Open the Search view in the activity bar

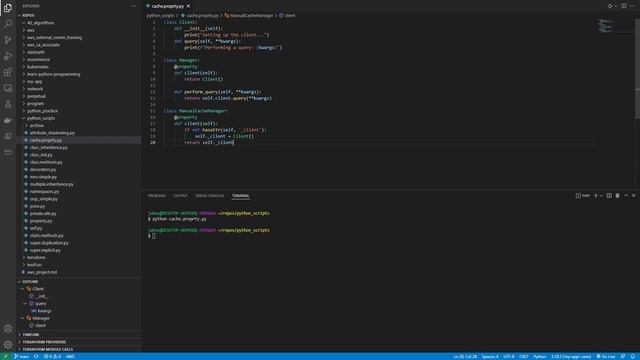[x=8, y=24]
